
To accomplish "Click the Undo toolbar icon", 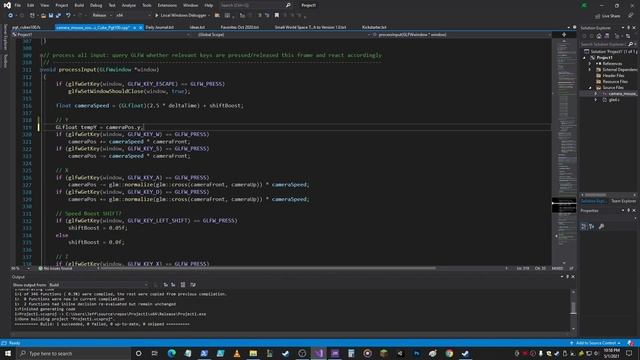I will (x=68, y=16).
